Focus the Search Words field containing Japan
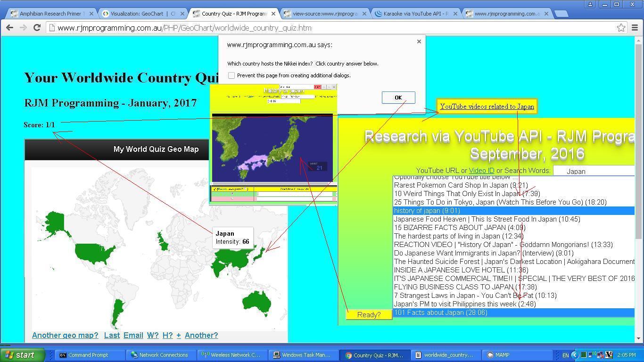The image size is (644, 362). (594, 171)
